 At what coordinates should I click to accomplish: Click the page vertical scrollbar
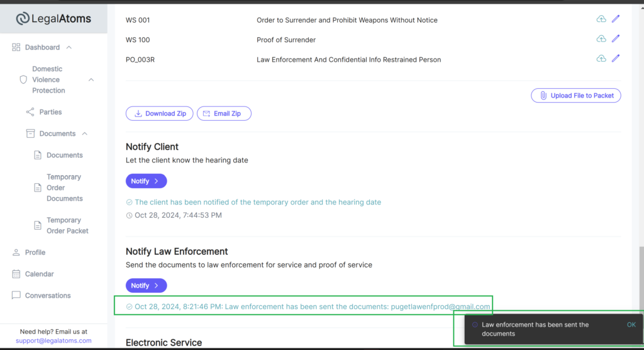(641, 279)
